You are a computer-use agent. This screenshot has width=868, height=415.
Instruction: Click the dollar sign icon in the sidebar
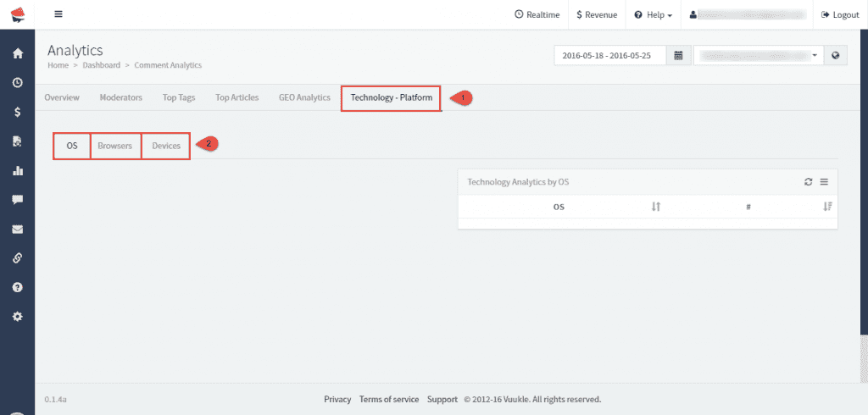click(17, 112)
